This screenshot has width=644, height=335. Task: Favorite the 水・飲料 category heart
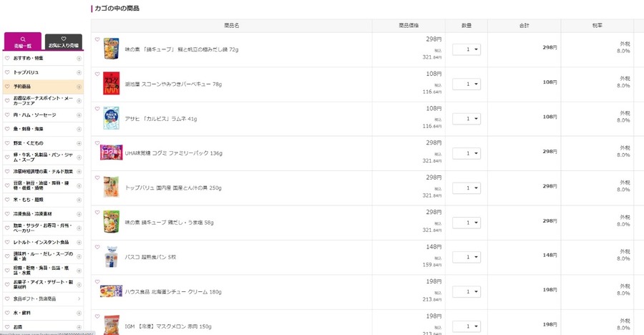[7, 313]
